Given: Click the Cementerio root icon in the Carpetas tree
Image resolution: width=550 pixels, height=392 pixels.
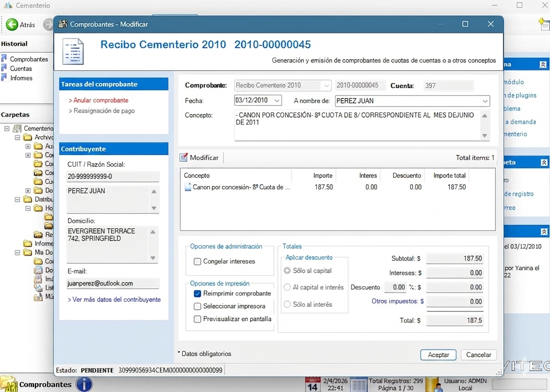Looking at the screenshot, I should click(17, 128).
